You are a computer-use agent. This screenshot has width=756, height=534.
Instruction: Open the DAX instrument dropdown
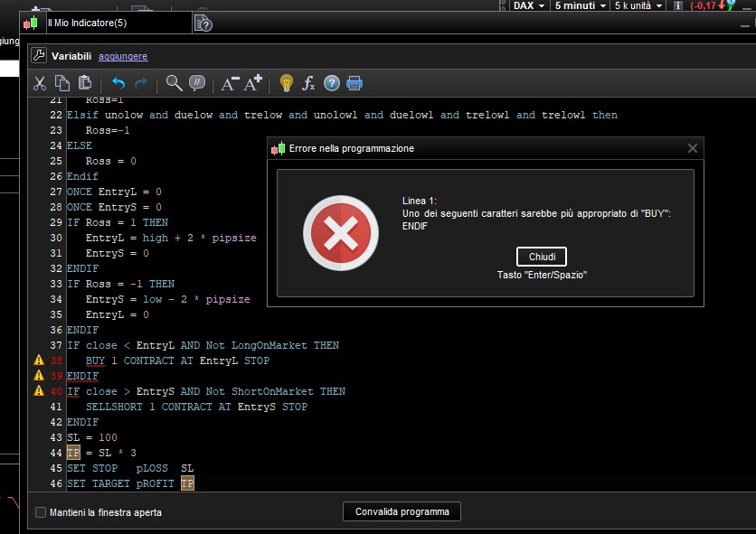coord(529,5)
